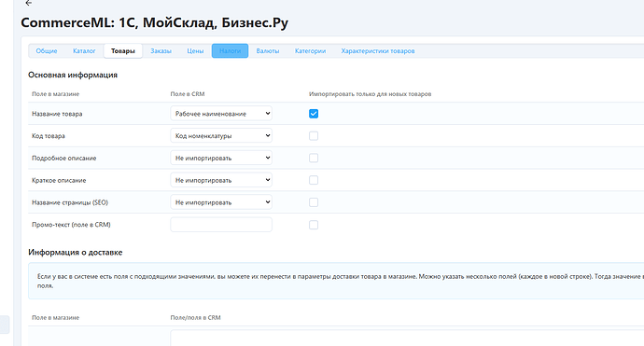Go back using the arrow icon
This screenshot has height=346, width=644.
pyautogui.click(x=28, y=3)
